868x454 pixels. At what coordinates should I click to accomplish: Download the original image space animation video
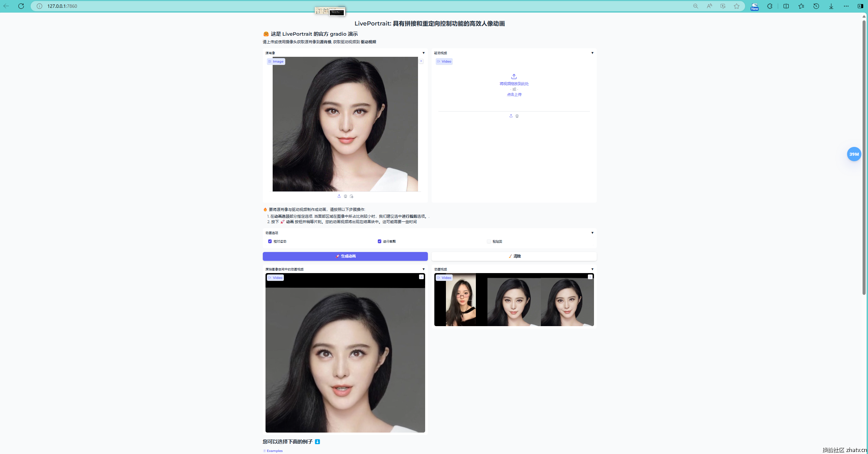tap(421, 277)
